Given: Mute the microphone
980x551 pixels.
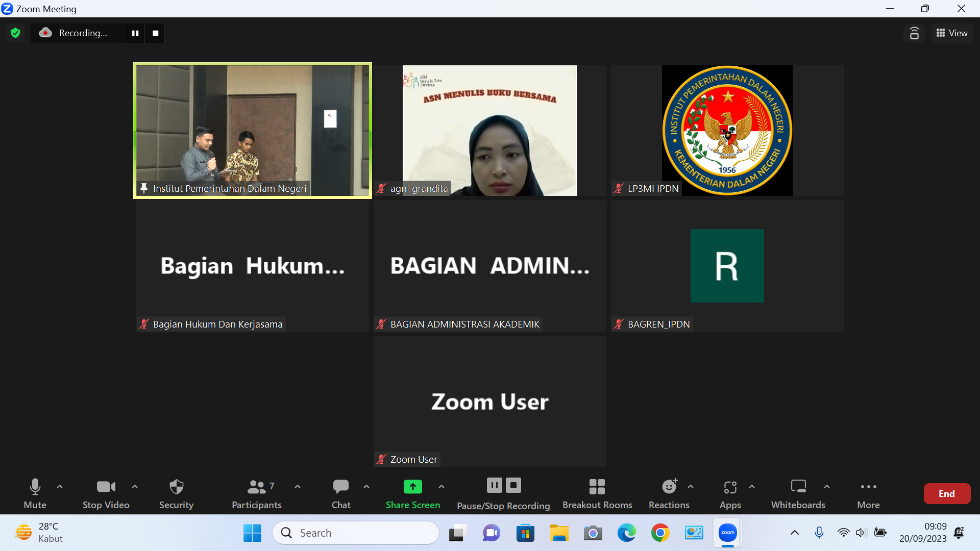Looking at the screenshot, I should 35,493.
